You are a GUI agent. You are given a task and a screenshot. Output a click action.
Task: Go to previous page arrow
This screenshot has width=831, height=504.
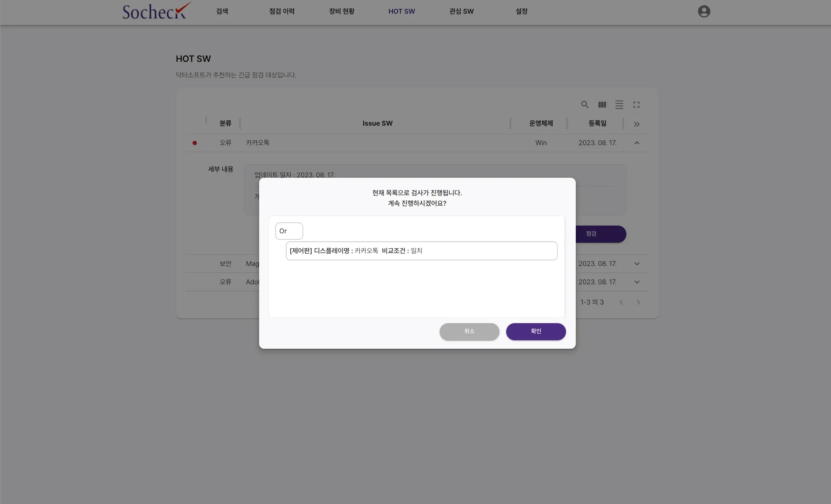(x=621, y=302)
